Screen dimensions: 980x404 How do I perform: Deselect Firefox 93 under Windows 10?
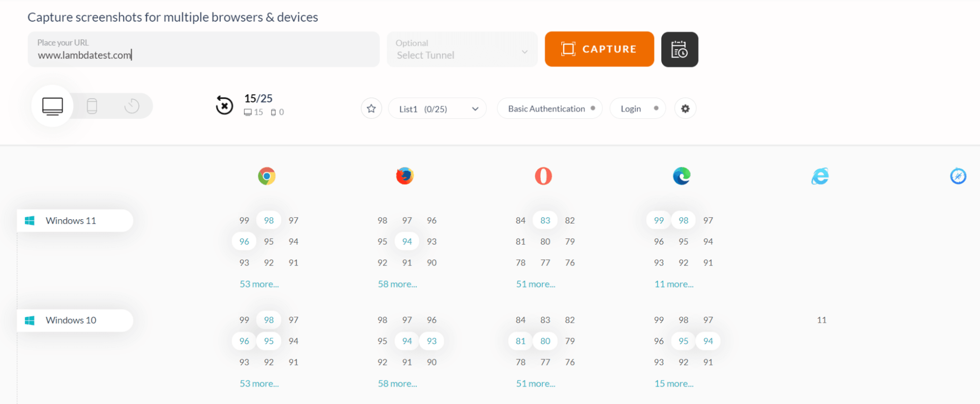coord(431,341)
